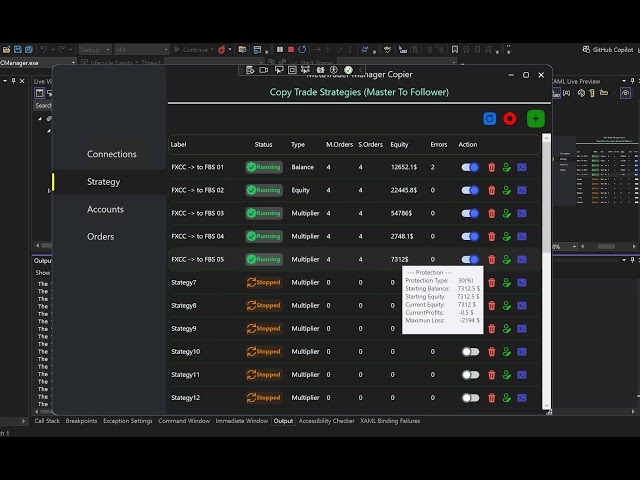
Task: Open the x64 platform dropdown
Action: point(141,50)
